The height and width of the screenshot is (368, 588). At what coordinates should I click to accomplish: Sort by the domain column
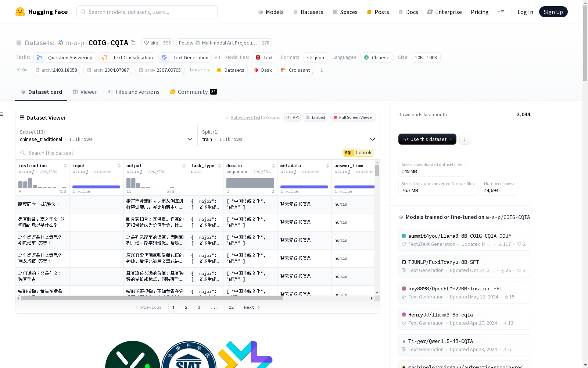[x=273, y=166]
